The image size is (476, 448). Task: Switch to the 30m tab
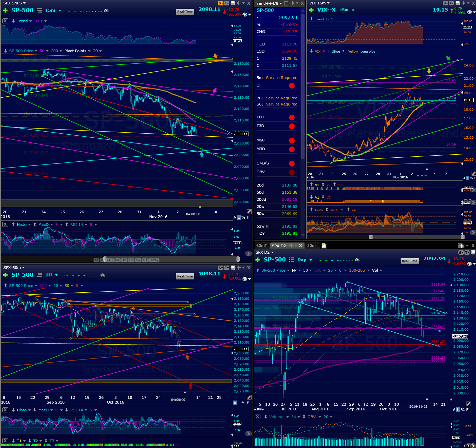coord(311,246)
